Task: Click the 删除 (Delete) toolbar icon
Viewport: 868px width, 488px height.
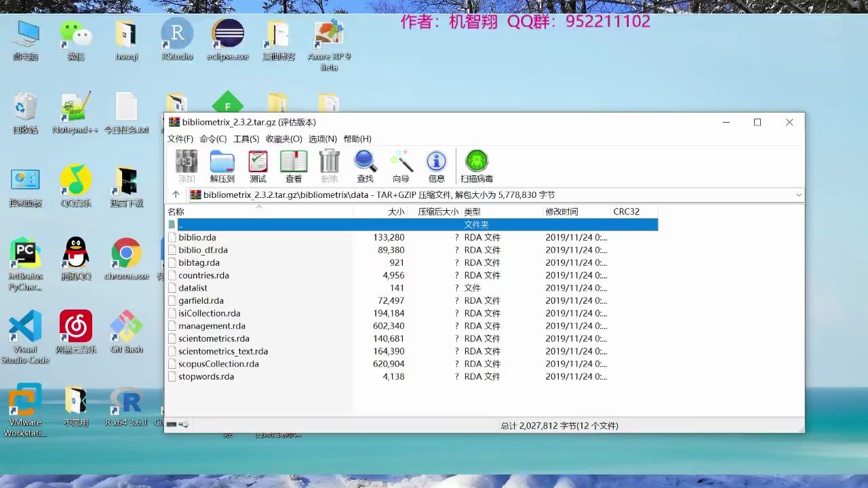Action: pos(329,165)
